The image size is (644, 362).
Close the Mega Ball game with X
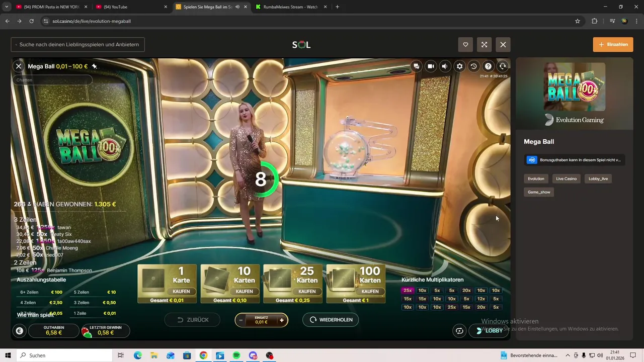pos(19,66)
